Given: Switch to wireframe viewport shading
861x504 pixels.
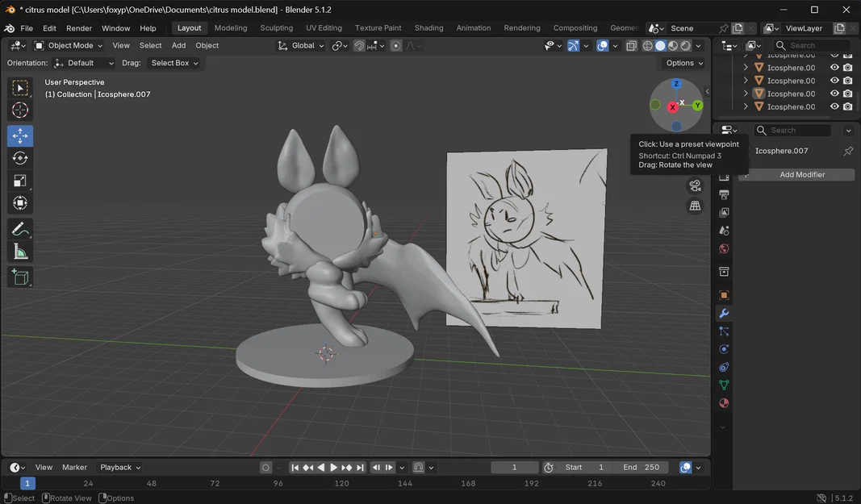Looking at the screenshot, I should click(x=648, y=46).
